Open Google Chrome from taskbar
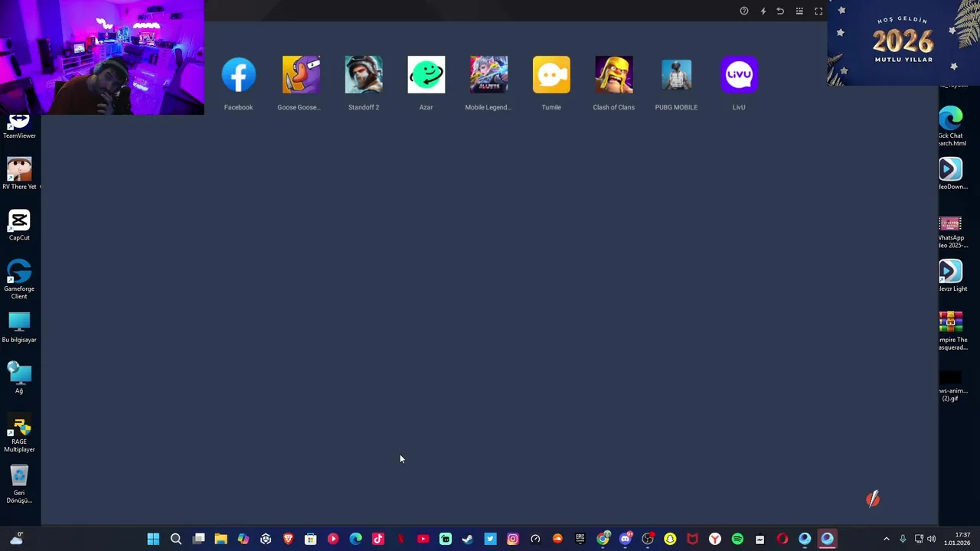Viewport: 980px width, 551px height. click(x=603, y=539)
